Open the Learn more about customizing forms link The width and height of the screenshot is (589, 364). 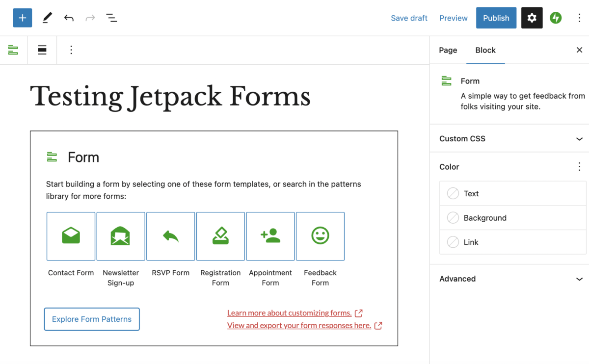point(290,313)
